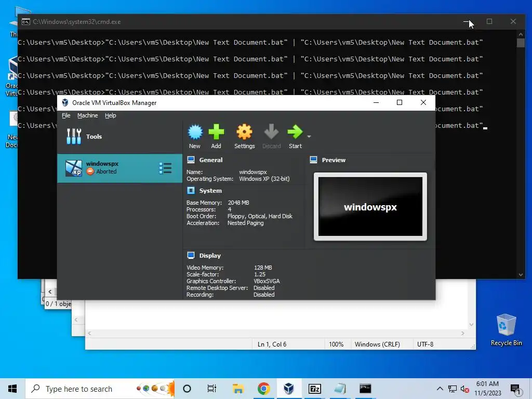
Task: Switch to the Command Prompt taskbar icon
Action: pyautogui.click(x=365, y=389)
